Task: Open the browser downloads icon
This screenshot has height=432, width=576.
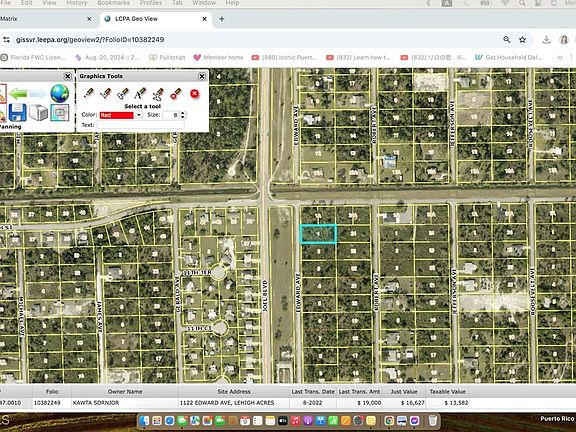Action: (547, 39)
